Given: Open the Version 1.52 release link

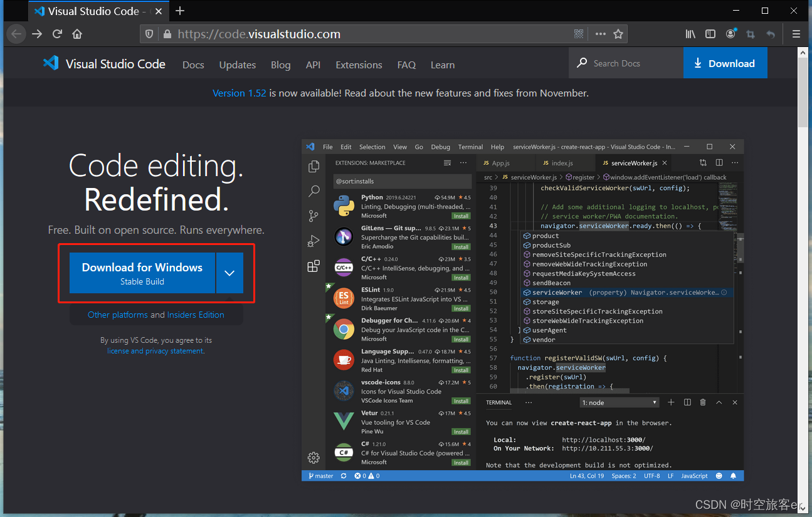Looking at the screenshot, I should (240, 93).
